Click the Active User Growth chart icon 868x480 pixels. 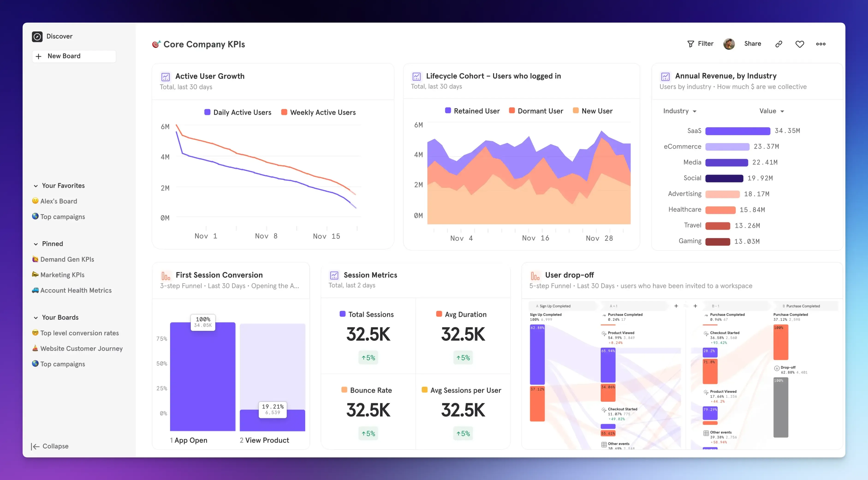click(x=166, y=77)
